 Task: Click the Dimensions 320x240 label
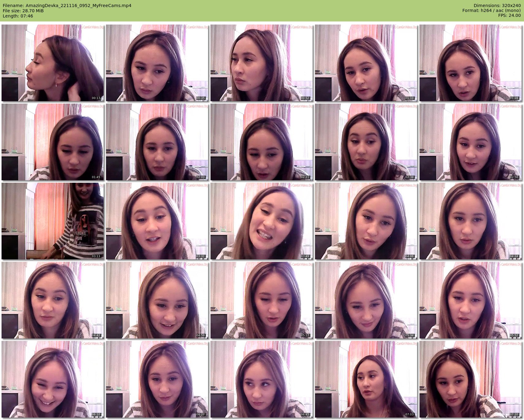497,6
